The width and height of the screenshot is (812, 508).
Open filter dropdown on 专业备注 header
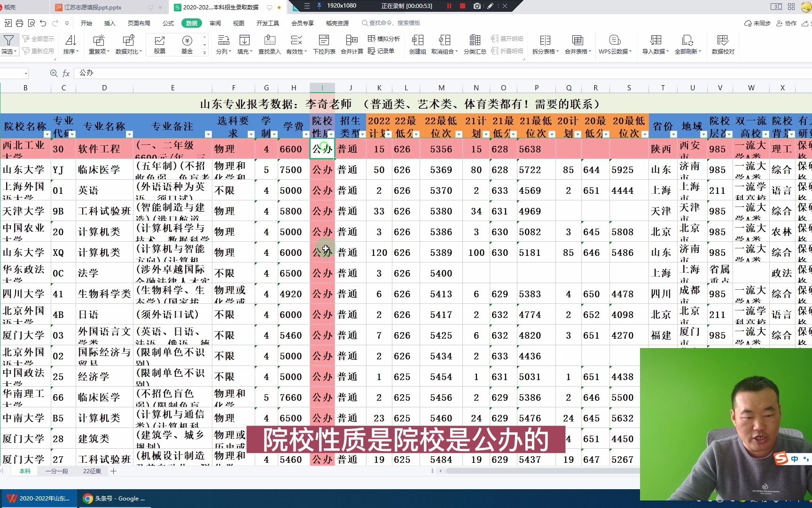click(208, 135)
